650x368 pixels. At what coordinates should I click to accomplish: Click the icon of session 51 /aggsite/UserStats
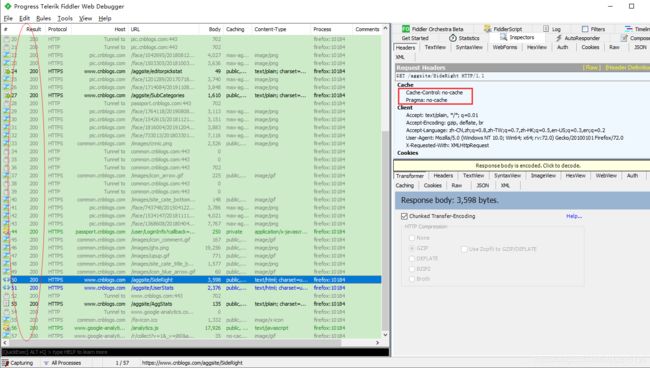coord(6,288)
